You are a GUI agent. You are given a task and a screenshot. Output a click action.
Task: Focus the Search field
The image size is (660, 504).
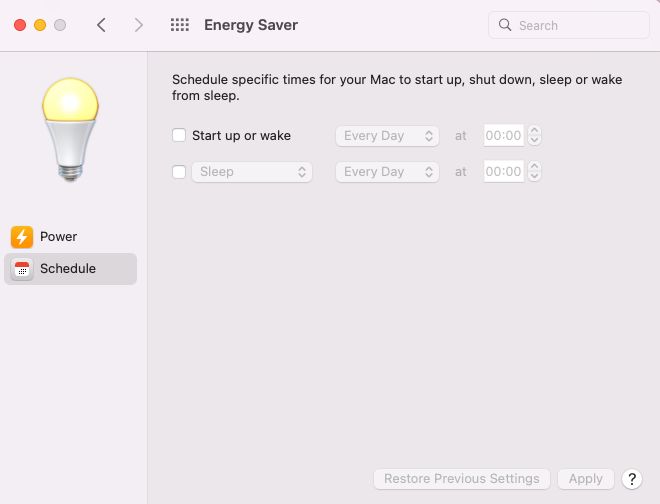(568, 25)
